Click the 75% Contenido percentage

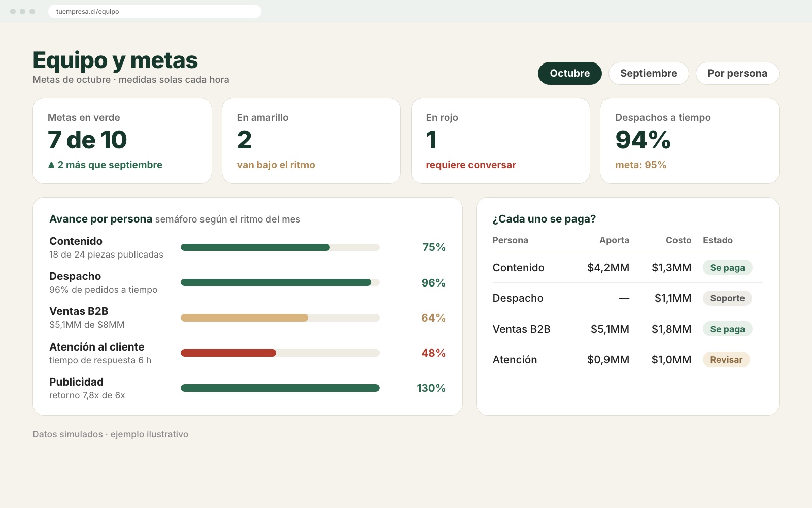point(434,247)
